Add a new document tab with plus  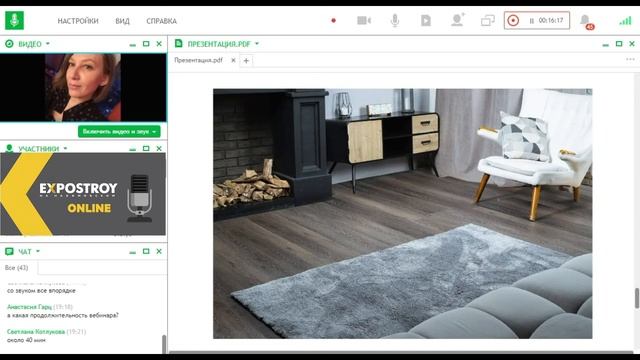[x=246, y=60]
